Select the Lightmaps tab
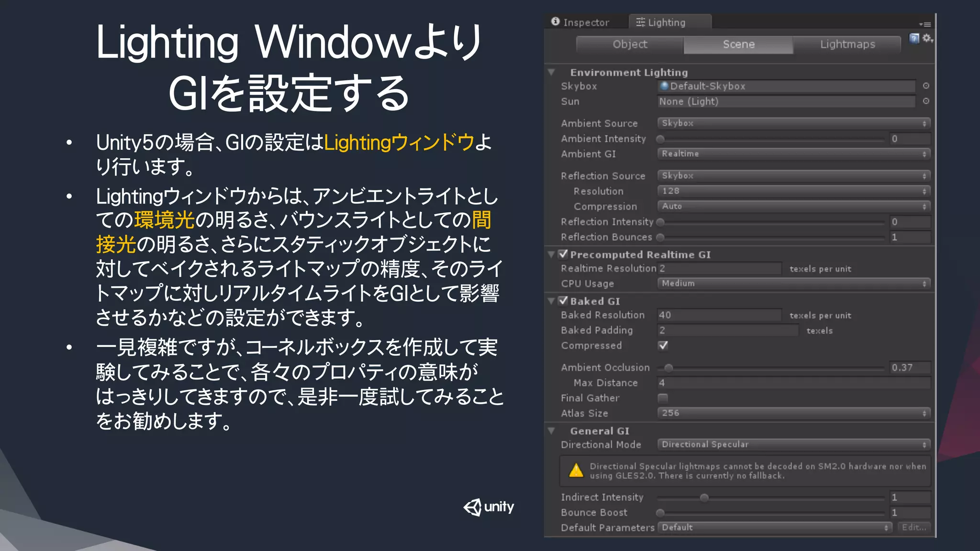Image resolution: width=980 pixels, height=551 pixels. [x=847, y=44]
